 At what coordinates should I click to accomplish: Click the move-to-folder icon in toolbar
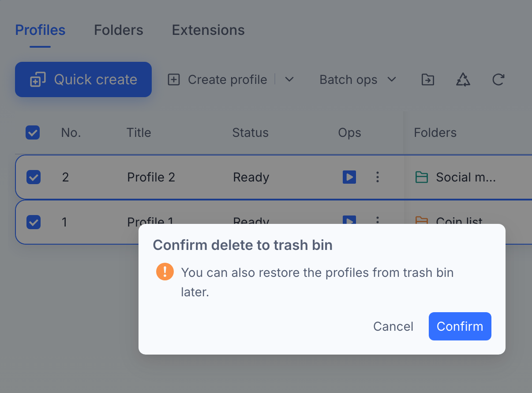[x=427, y=79]
